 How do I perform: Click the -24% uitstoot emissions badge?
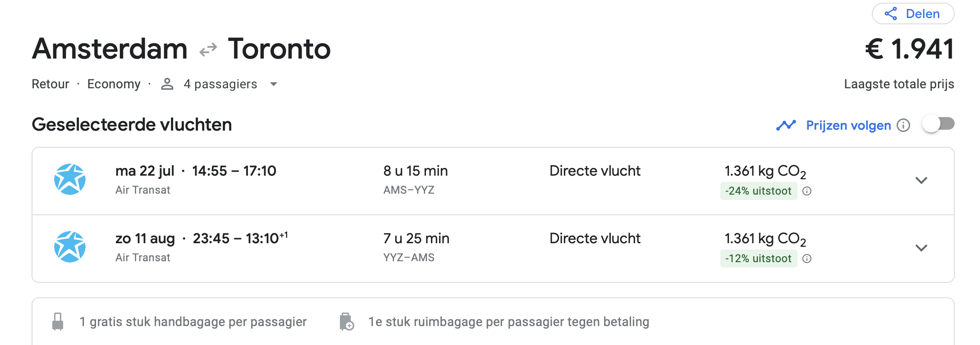point(758,191)
